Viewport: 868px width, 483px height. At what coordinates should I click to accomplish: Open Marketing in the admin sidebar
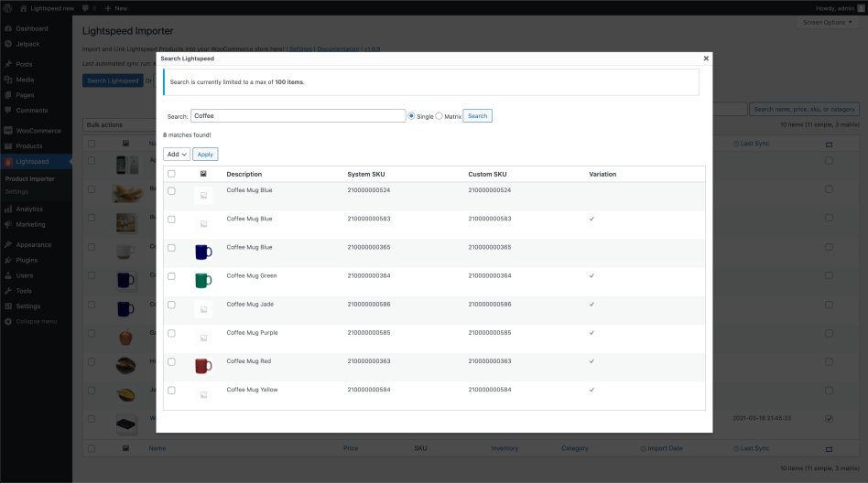[30, 225]
